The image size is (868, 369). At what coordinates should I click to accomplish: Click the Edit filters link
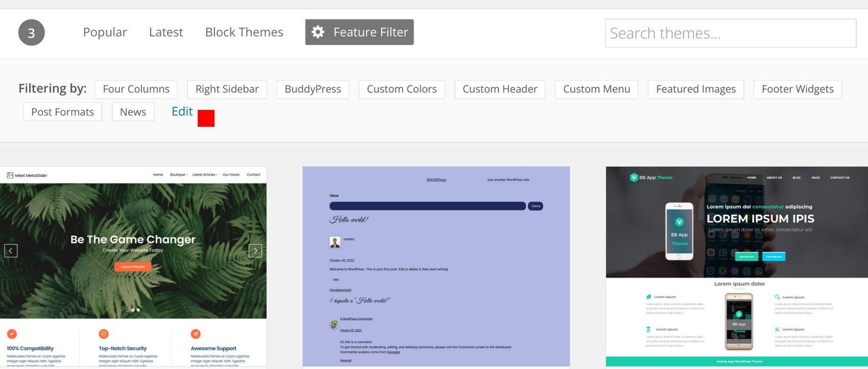[182, 111]
